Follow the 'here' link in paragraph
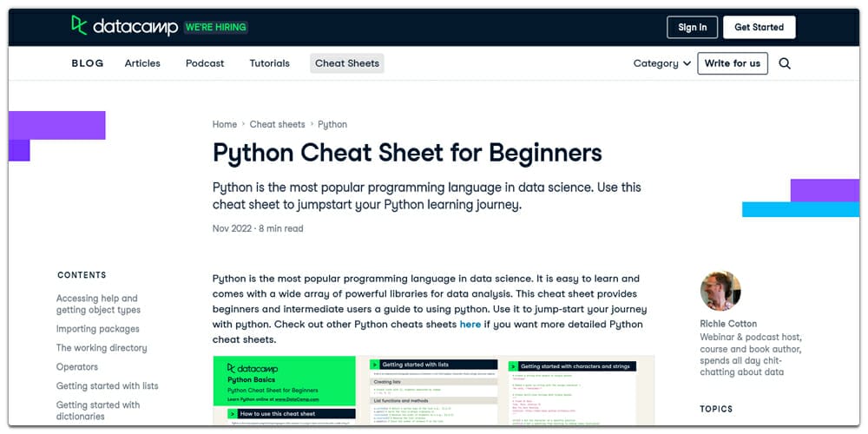This screenshot has width=868, height=434. (x=470, y=325)
